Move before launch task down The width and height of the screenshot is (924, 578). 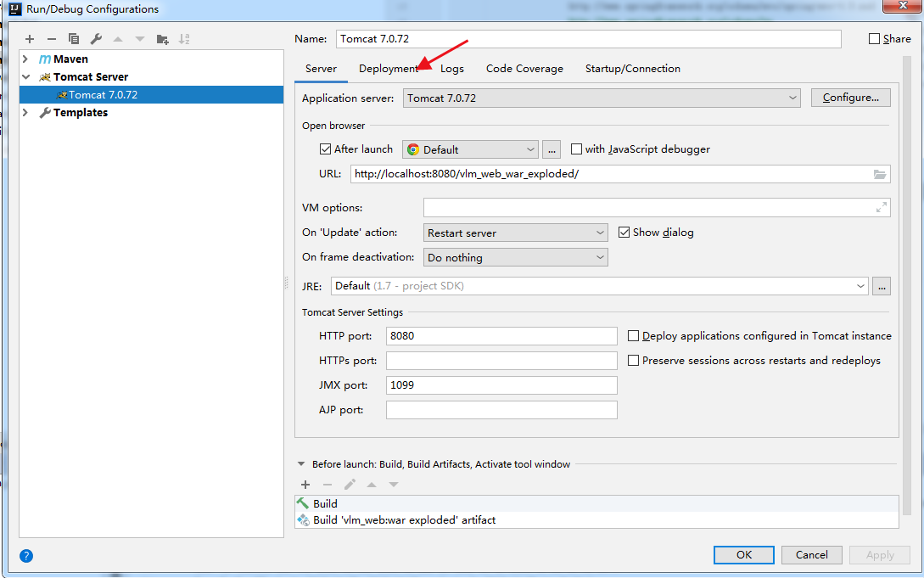(394, 485)
